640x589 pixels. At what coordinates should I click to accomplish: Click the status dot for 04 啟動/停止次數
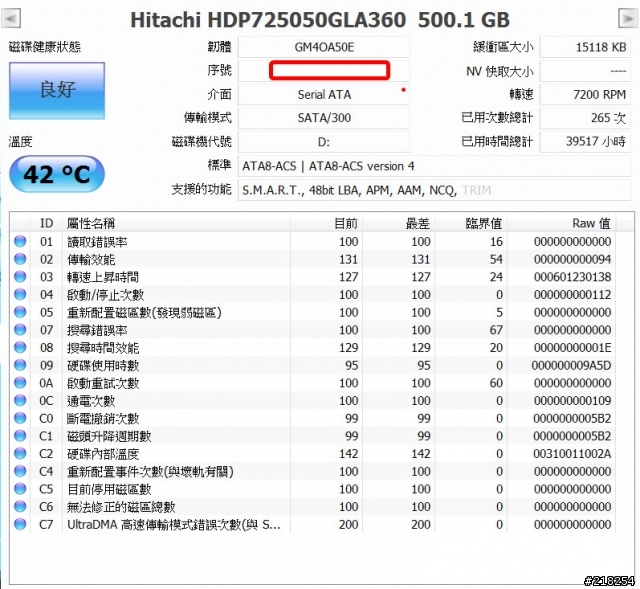(x=20, y=294)
